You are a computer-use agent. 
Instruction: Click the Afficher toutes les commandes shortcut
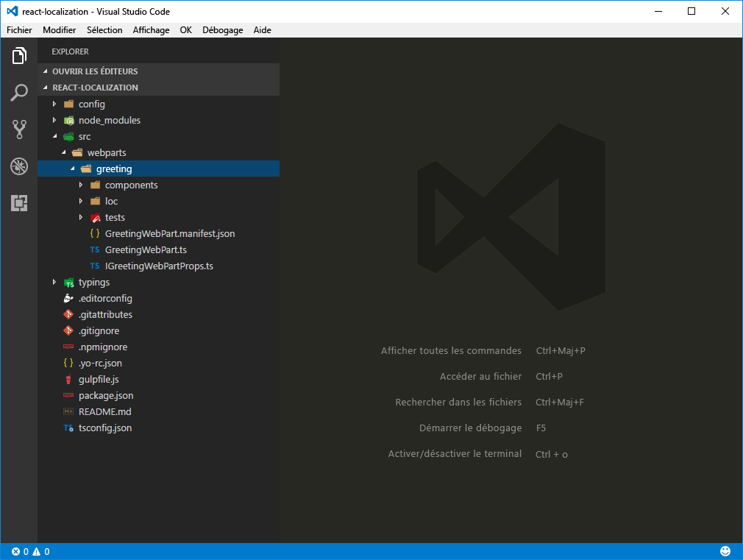pos(450,350)
